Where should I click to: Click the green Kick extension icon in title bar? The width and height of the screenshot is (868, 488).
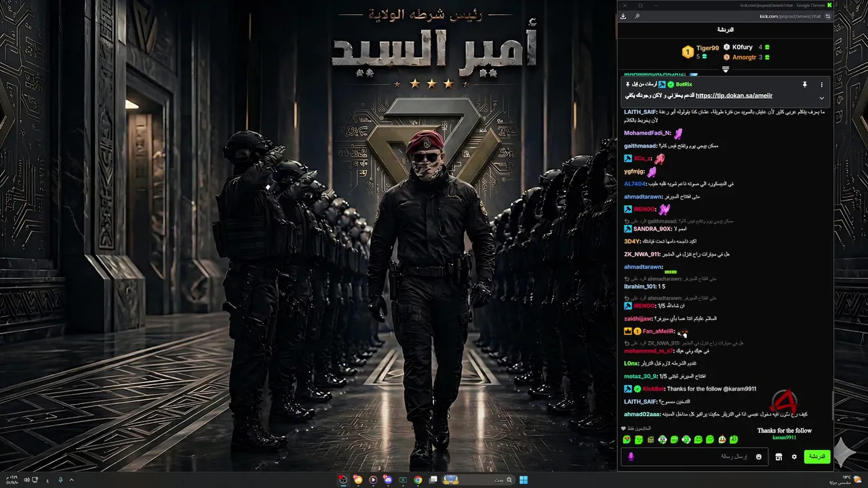[829, 5]
